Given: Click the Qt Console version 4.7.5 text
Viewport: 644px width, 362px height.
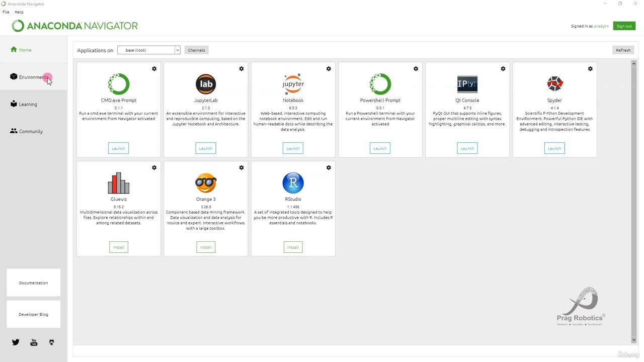Looking at the screenshot, I should [467, 108].
